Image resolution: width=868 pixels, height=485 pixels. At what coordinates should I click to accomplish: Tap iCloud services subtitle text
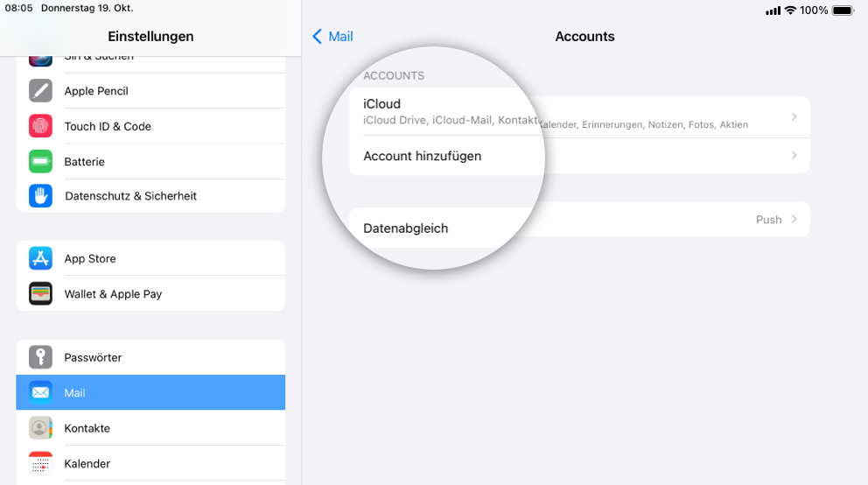[x=556, y=122]
